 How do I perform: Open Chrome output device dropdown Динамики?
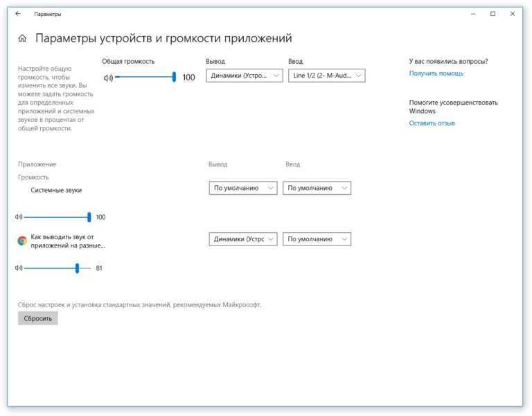pos(243,239)
